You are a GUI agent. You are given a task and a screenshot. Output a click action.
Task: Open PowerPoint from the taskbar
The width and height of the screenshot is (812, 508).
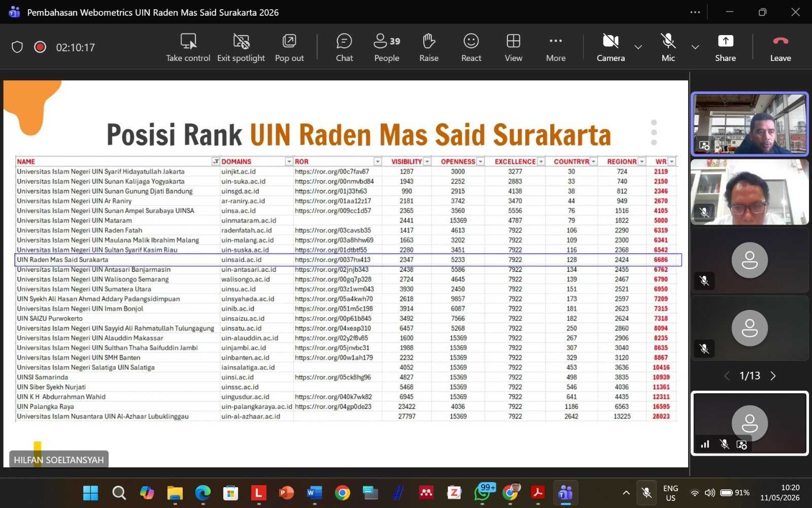click(286, 493)
